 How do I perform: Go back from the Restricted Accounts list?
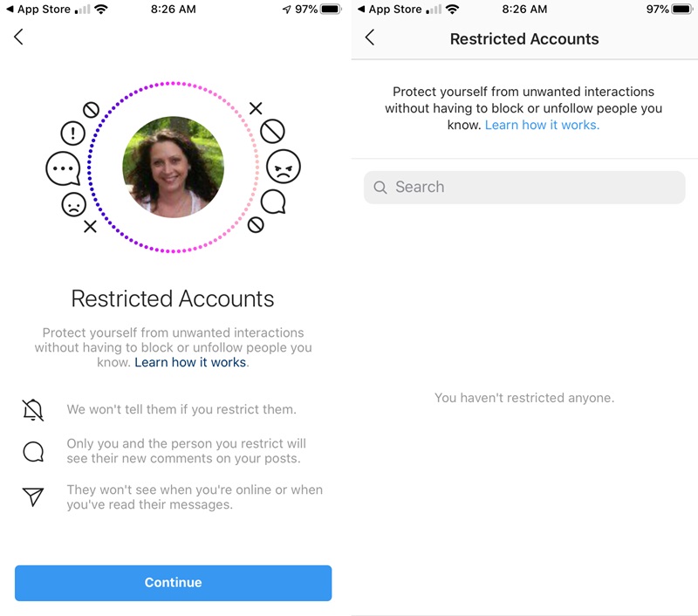(369, 38)
